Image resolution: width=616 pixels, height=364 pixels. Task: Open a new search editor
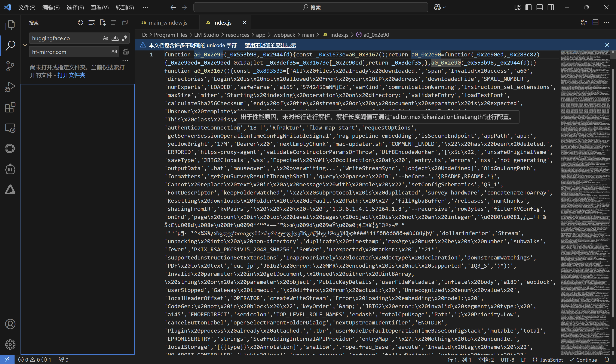point(103,23)
